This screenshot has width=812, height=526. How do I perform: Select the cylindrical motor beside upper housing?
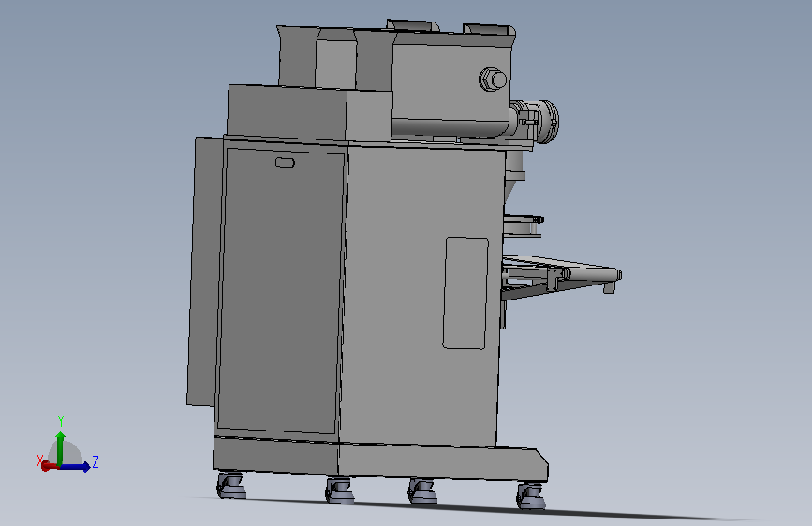(536, 121)
